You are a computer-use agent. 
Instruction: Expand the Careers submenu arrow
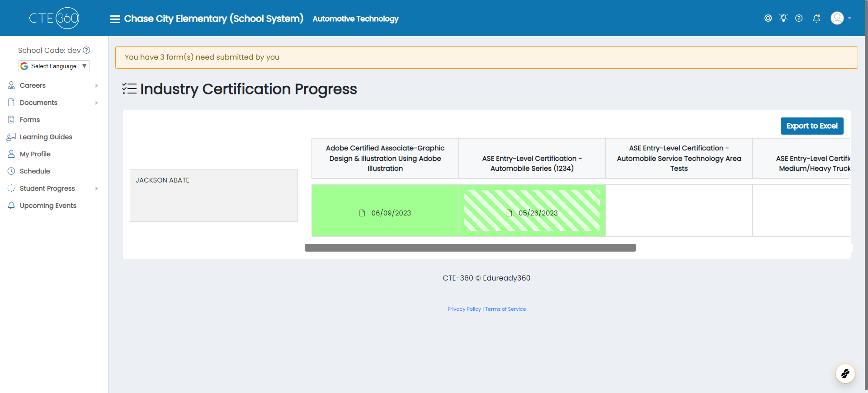(x=96, y=85)
